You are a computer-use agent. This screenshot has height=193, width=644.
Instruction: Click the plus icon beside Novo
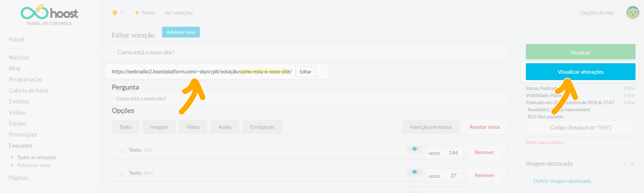[137, 13]
